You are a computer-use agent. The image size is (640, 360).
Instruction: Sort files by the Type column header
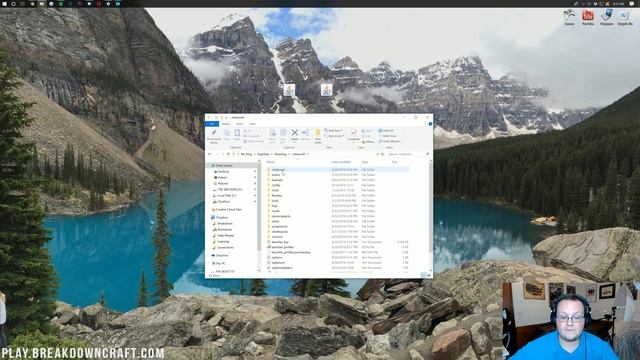[365, 162]
